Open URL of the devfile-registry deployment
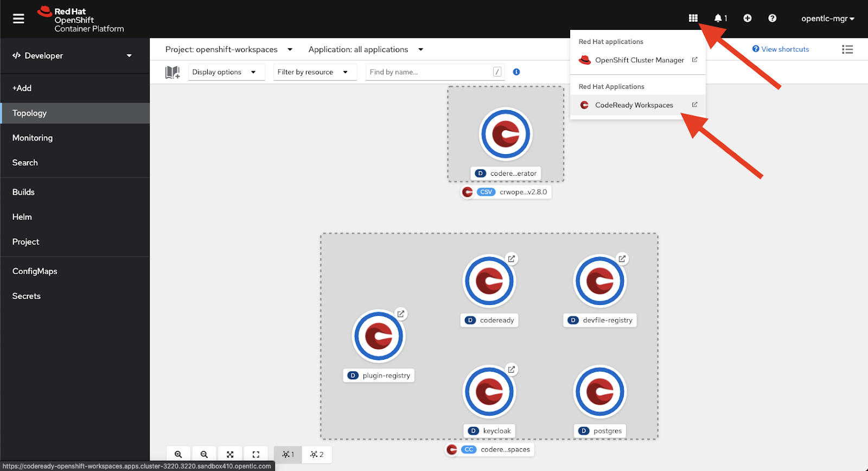 pos(622,259)
